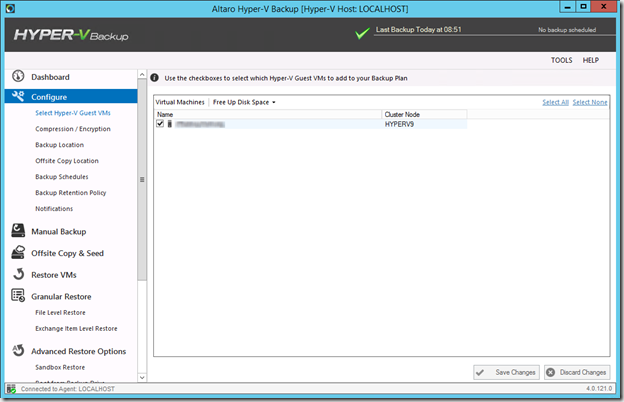Minimize the Altaro window
Viewport: 624px width, 402px height.
[567, 7]
